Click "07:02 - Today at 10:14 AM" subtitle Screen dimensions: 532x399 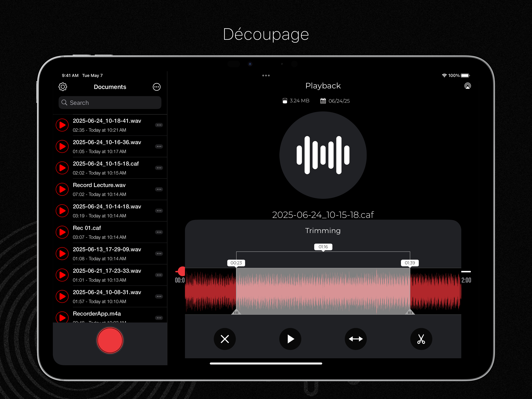[99, 194]
